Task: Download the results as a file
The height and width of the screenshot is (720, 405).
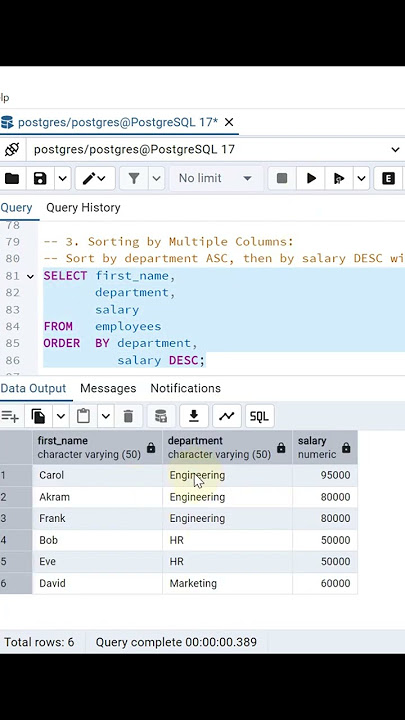Action: pos(194,416)
